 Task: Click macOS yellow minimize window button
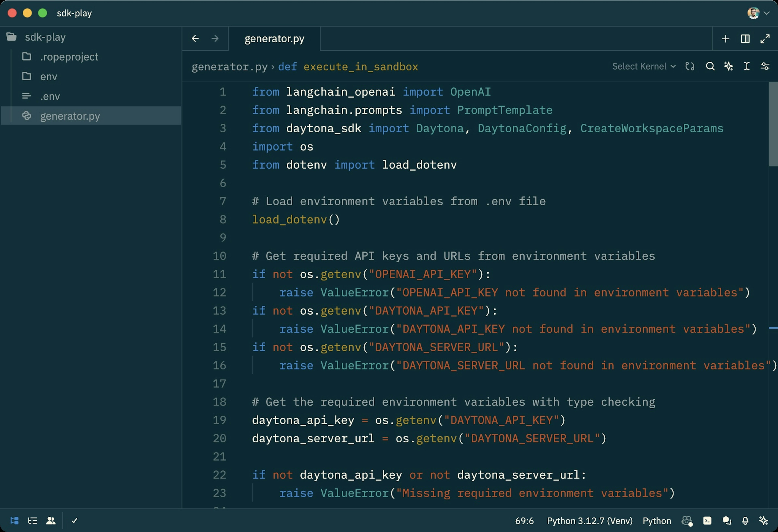(x=27, y=13)
